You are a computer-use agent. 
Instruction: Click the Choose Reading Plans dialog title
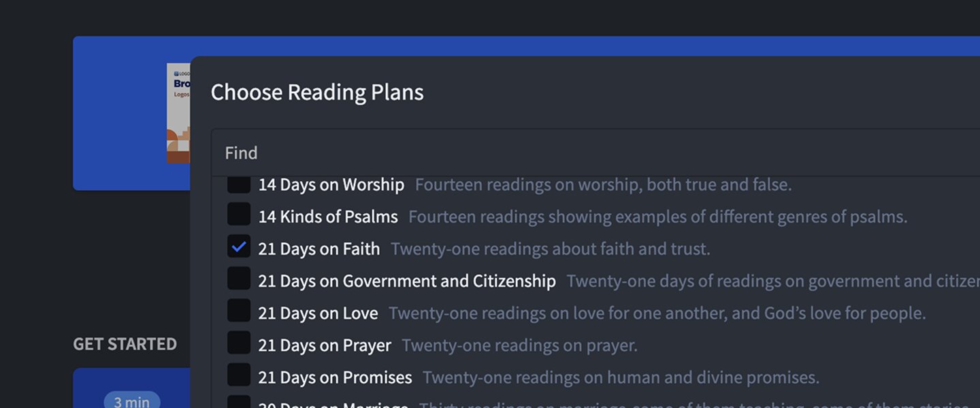click(316, 92)
